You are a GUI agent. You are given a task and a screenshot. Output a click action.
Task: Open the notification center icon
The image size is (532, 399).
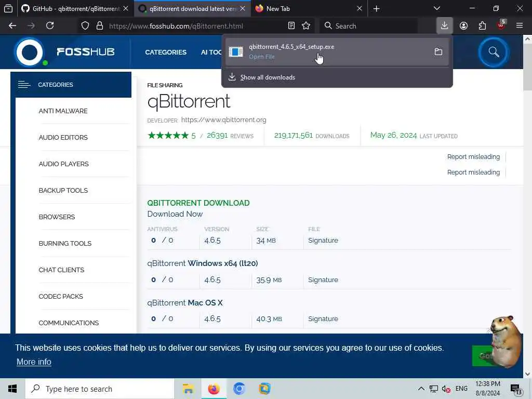516,390
